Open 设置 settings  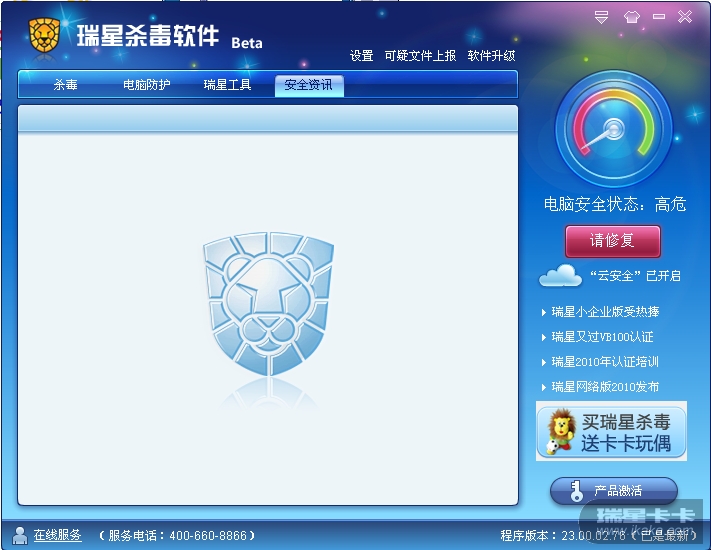coord(361,56)
